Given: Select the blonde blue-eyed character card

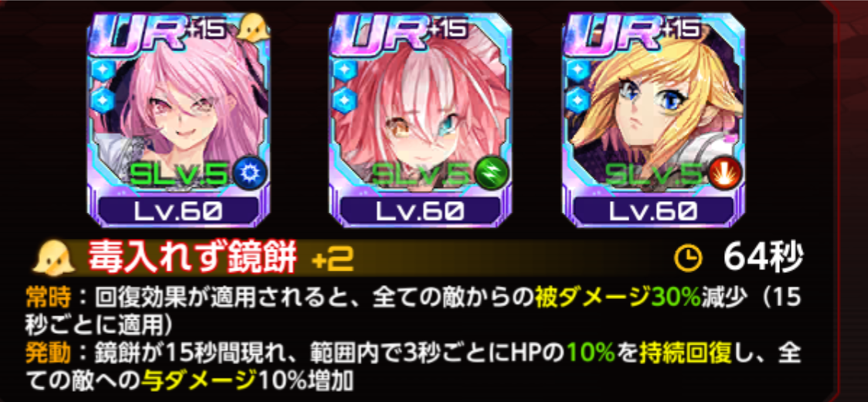Looking at the screenshot, I should pos(653,119).
